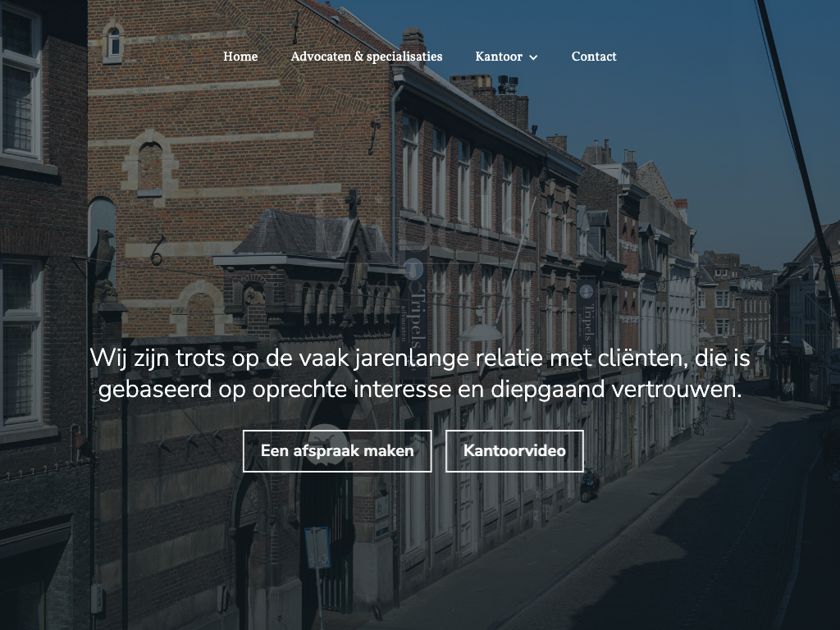840x630 pixels.
Task: Click the second headline line 'gebaseerd op oprechte interesse'
Action: tap(419, 389)
